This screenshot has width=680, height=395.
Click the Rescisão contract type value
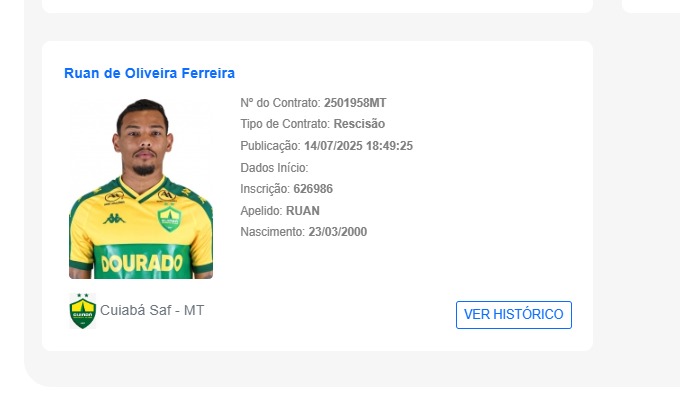pyautogui.click(x=359, y=124)
